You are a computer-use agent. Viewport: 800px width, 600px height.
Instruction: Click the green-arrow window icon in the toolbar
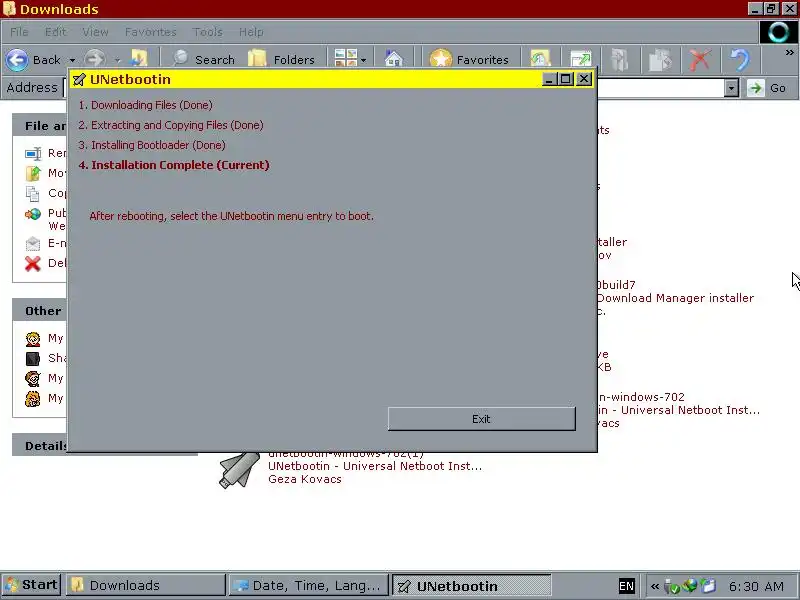tap(581, 59)
